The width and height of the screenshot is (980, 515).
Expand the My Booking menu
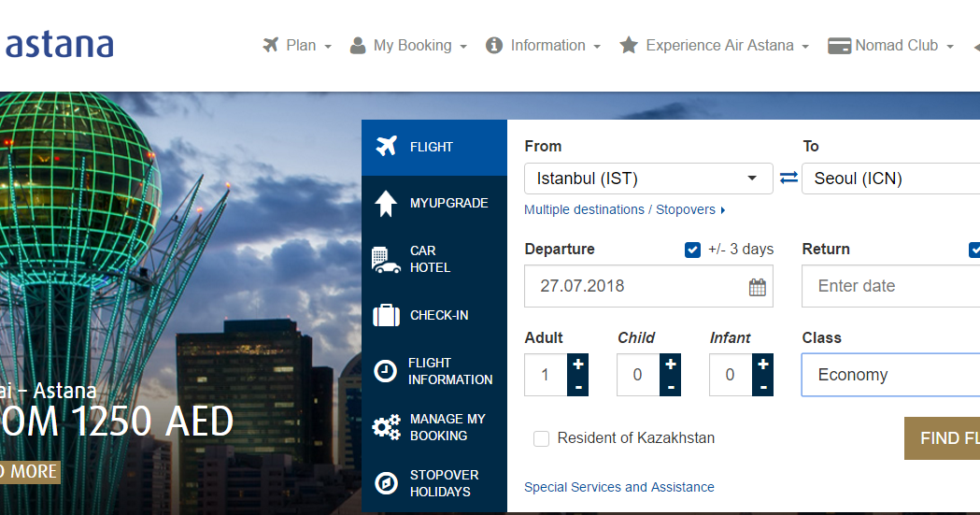pyautogui.click(x=409, y=46)
